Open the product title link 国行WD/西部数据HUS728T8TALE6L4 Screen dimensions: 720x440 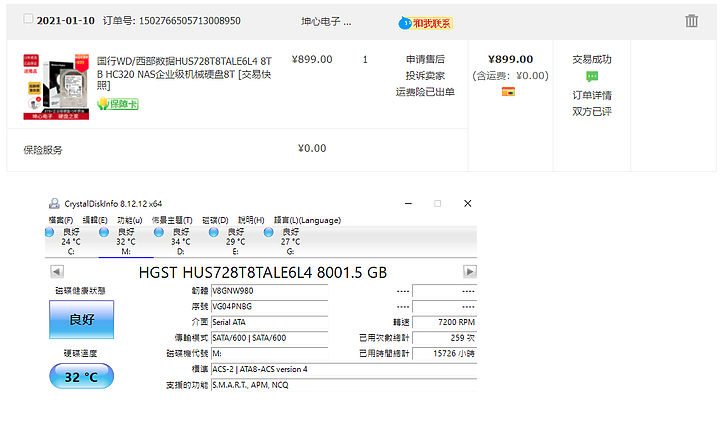[184, 73]
